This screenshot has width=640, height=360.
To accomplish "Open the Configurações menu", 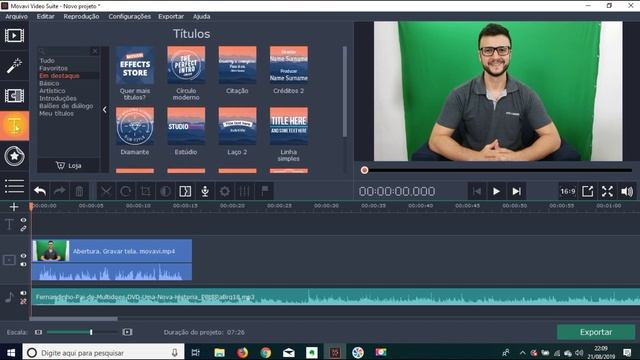I will pos(129,17).
